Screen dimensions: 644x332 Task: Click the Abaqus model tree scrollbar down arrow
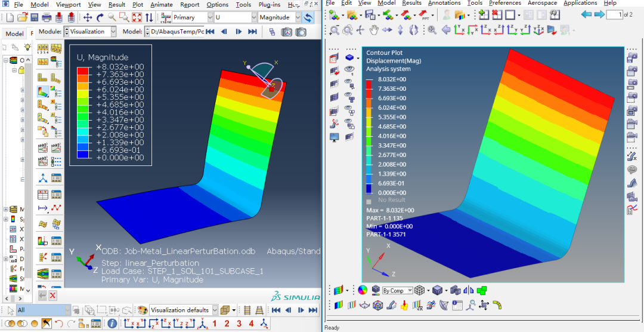pos(29,290)
